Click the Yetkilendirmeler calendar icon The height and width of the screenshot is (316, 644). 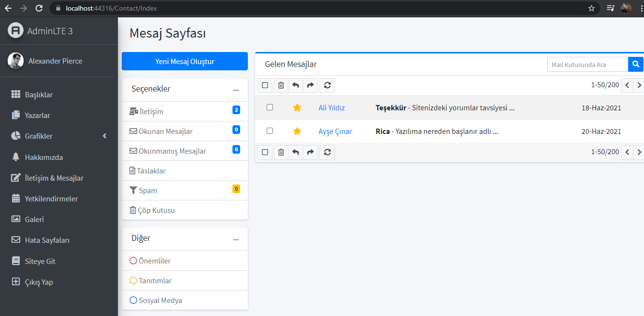click(x=15, y=198)
